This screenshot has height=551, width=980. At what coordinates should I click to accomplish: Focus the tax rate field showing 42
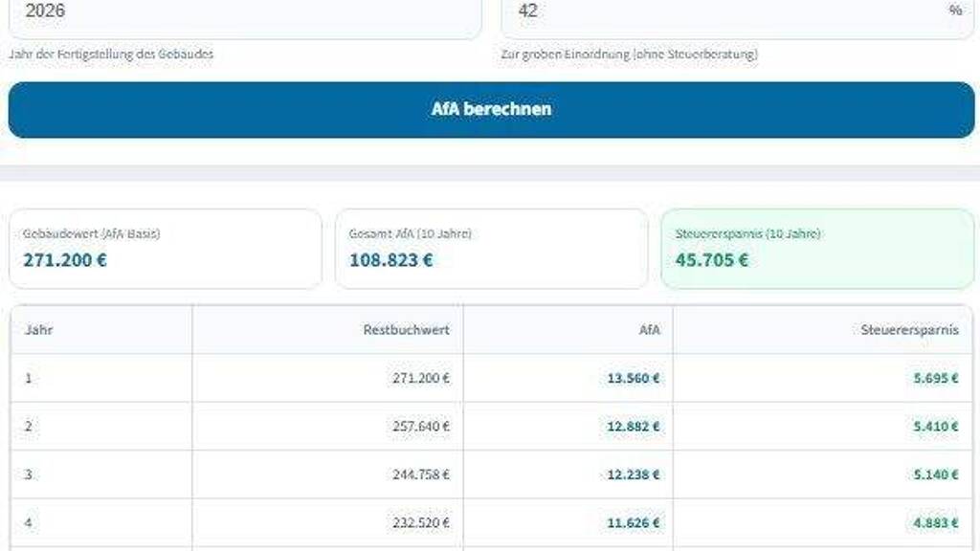[718, 13]
